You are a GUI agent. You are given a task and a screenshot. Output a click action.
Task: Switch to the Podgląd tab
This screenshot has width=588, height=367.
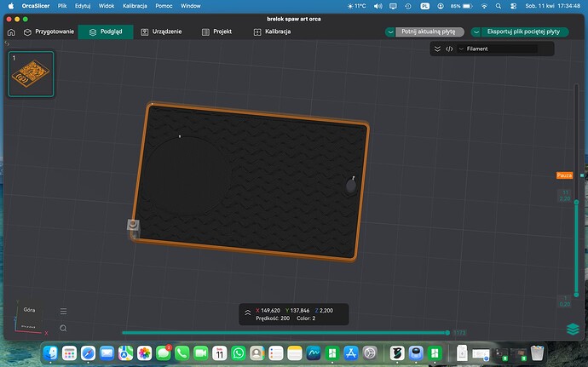click(x=106, y=32)
